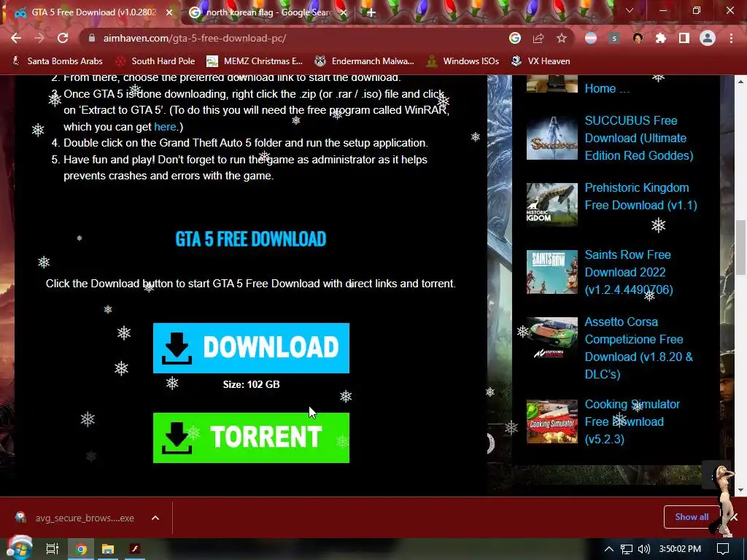
Task: Click the blue DOWNLOAD button
Action: tap(251, 348)
